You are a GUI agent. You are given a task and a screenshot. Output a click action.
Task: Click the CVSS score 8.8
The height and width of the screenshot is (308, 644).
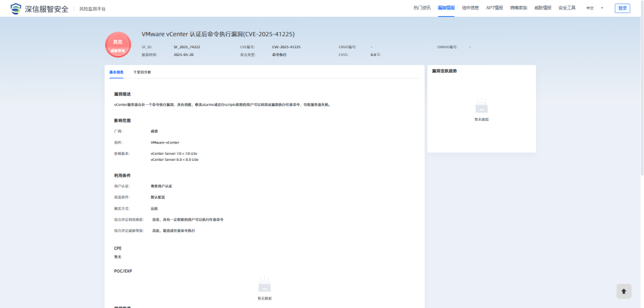pos(373,54)
